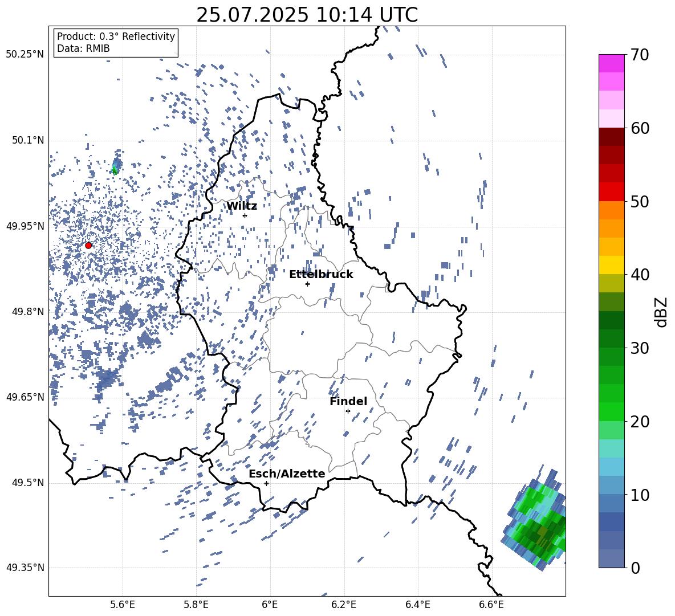Viewport: 675px width, 616px height.
Task: Click the 6°E longitude label
Action: 270,605
